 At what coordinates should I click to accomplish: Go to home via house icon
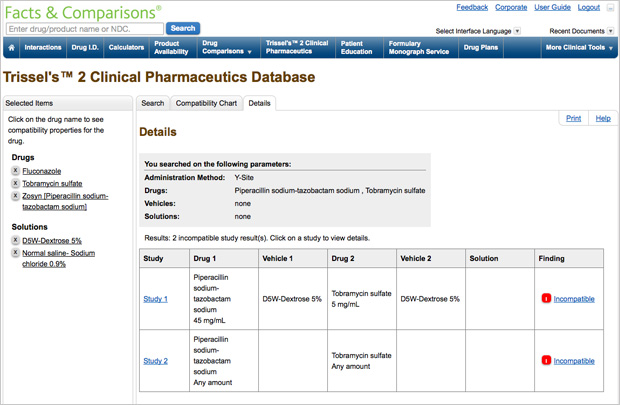coord(11,47)
